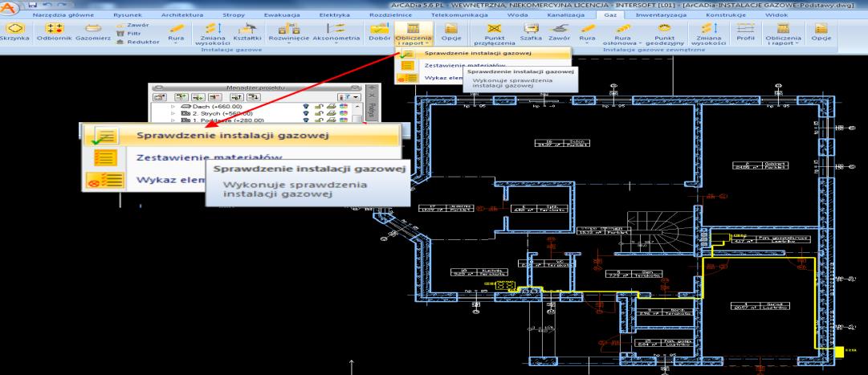
Task: Toggle visibility bulb of 1. Poddasze storey
Action: [306, 120]
